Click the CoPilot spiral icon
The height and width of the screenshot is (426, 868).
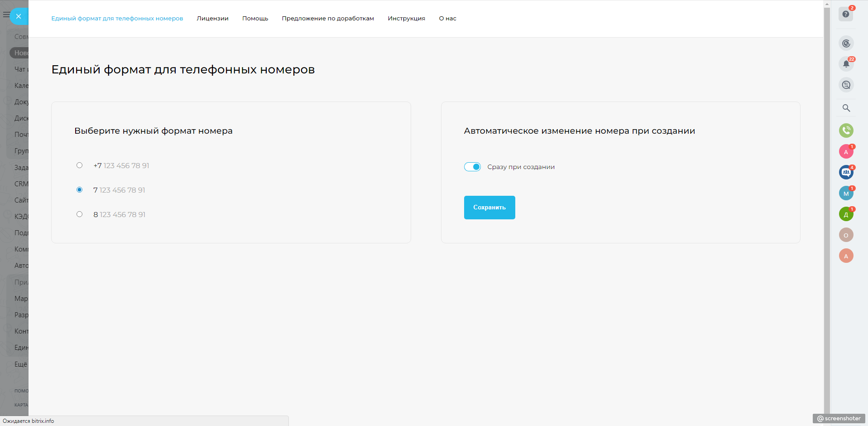pyautogui.click(x=846, y=44)
